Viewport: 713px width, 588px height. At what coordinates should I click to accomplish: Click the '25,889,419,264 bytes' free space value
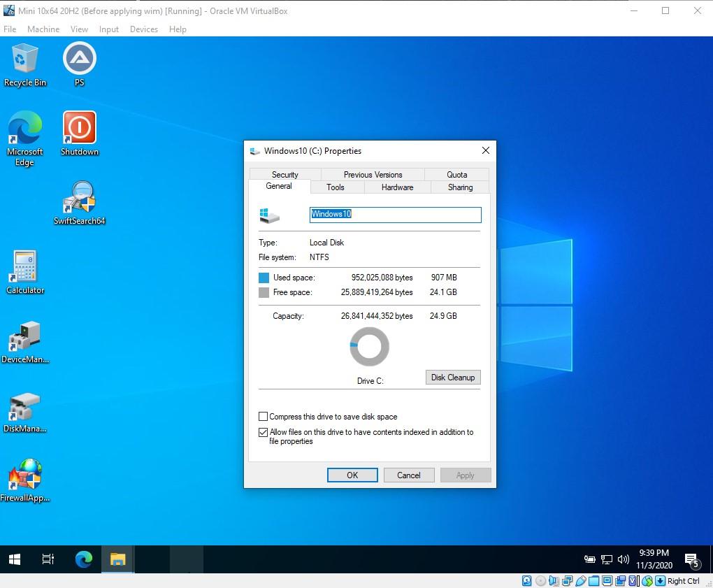(377, 292)
